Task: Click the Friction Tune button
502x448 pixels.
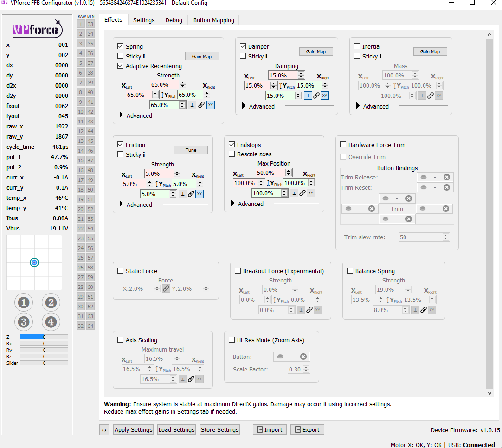Action: pos(191,150)
